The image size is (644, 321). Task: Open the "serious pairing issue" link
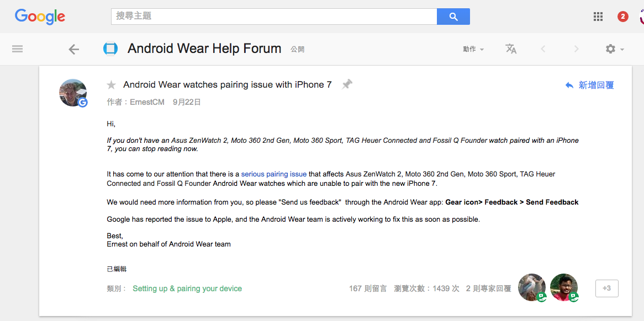[273, 174]
